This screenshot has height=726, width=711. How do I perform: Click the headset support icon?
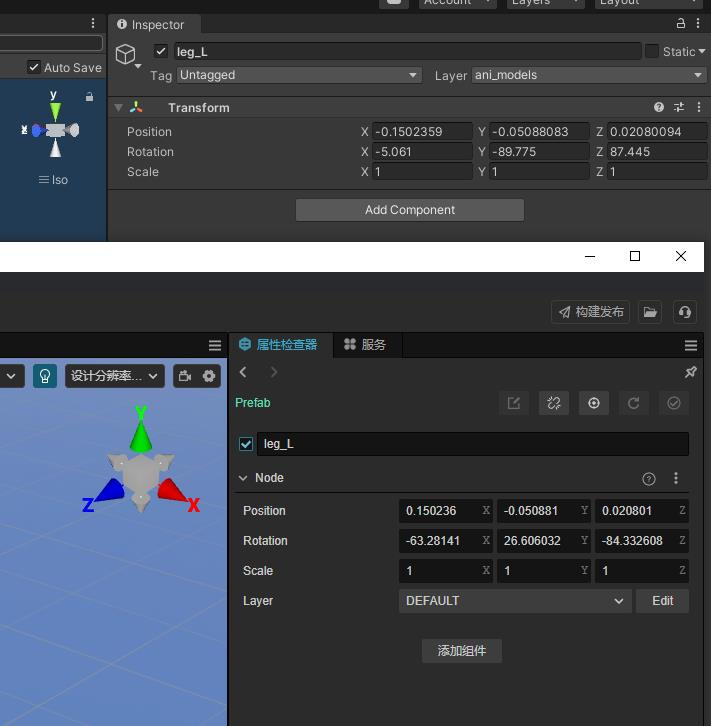[x=685, y=312]
